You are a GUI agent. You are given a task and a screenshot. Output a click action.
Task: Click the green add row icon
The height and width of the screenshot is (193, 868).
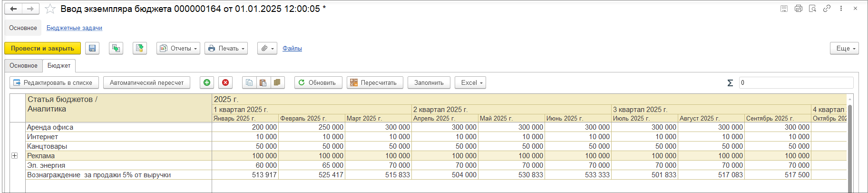tap(207, 82)
